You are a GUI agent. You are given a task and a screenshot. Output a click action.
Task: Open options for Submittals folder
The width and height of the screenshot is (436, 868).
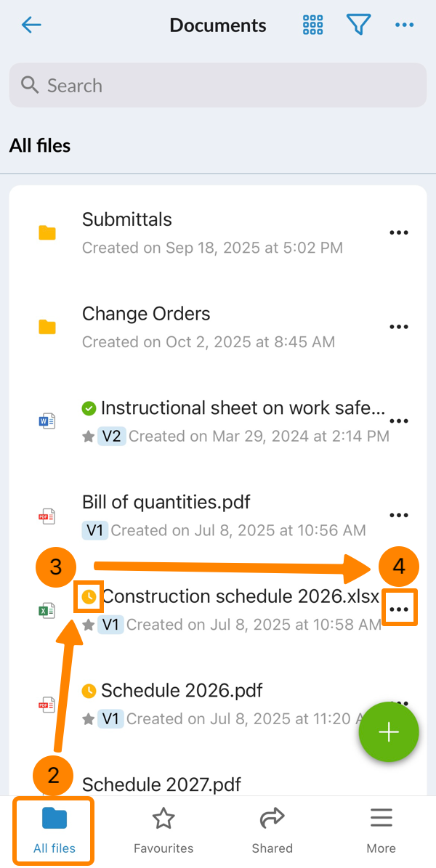click(x=399, y=232)
